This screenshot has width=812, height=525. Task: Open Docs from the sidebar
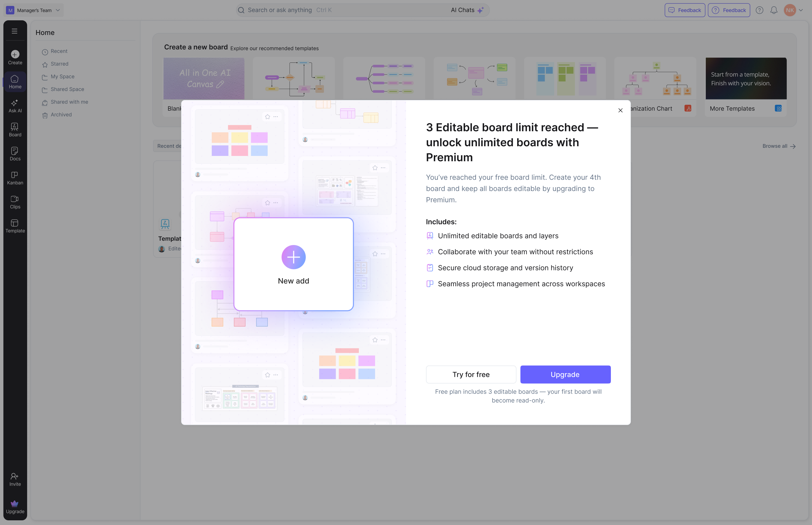[15, 154]
